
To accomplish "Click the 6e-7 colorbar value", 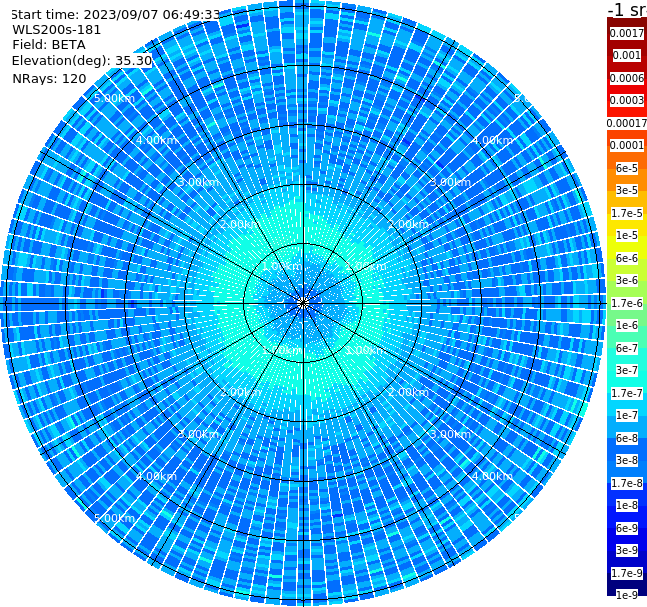I will 627,348.
